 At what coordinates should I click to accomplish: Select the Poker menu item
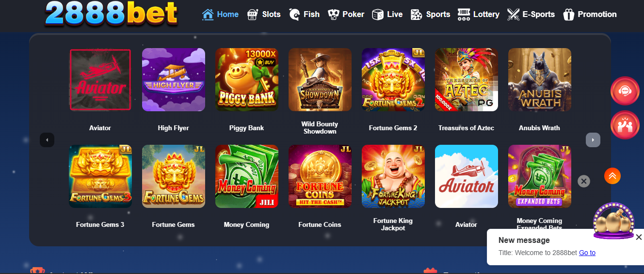click(x=346, y=15)
